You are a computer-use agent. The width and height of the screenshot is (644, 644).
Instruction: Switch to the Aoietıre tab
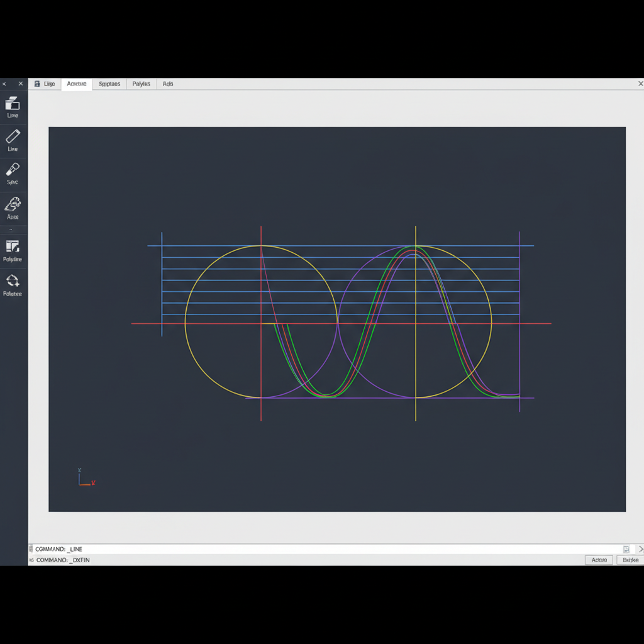[77, 84]
